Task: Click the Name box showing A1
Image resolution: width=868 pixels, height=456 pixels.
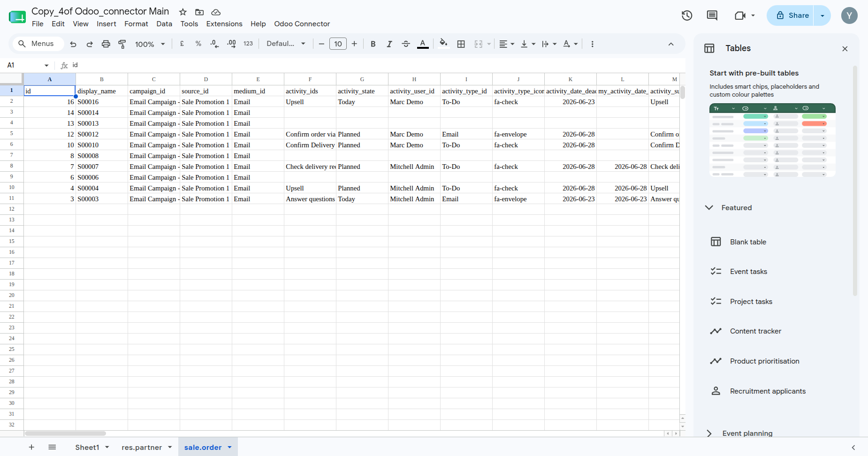Action: (27, 65)
